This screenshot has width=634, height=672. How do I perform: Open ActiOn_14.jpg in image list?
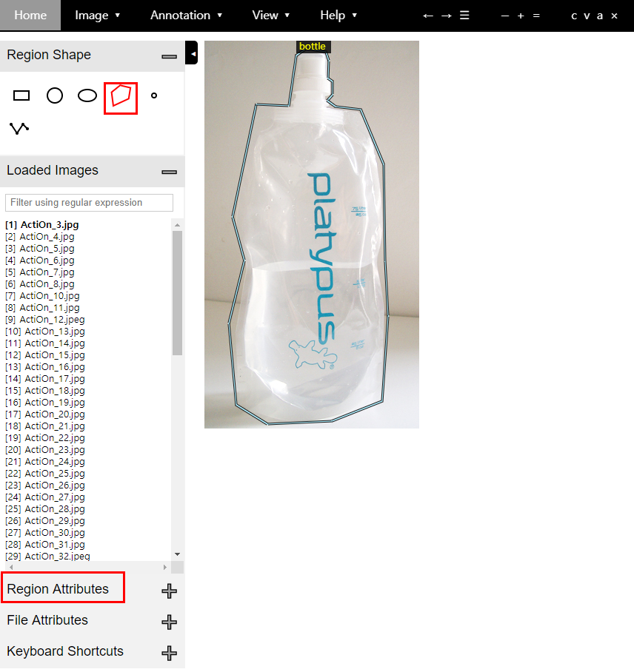(x=45, y=343)
